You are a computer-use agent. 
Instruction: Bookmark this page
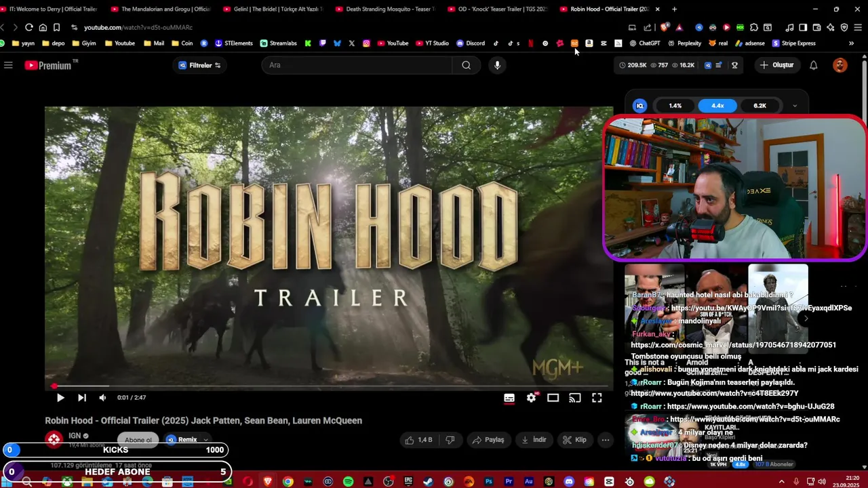[x=56, y=27]
